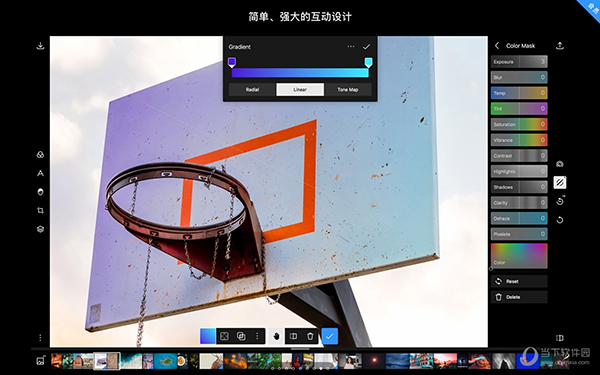
Task: Switch to the Linear gradient mode
Action: [x=300, y=90]
